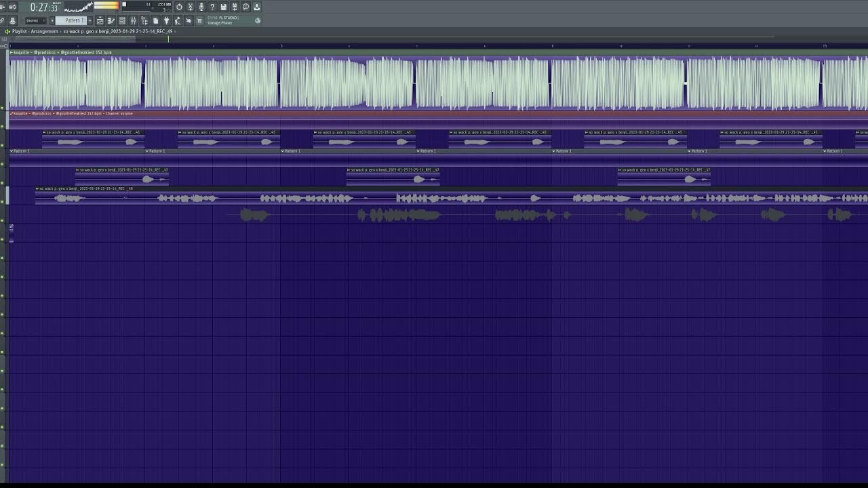
Task: Click the desk-lamp shaped toolbar icon
Action: 177,20
